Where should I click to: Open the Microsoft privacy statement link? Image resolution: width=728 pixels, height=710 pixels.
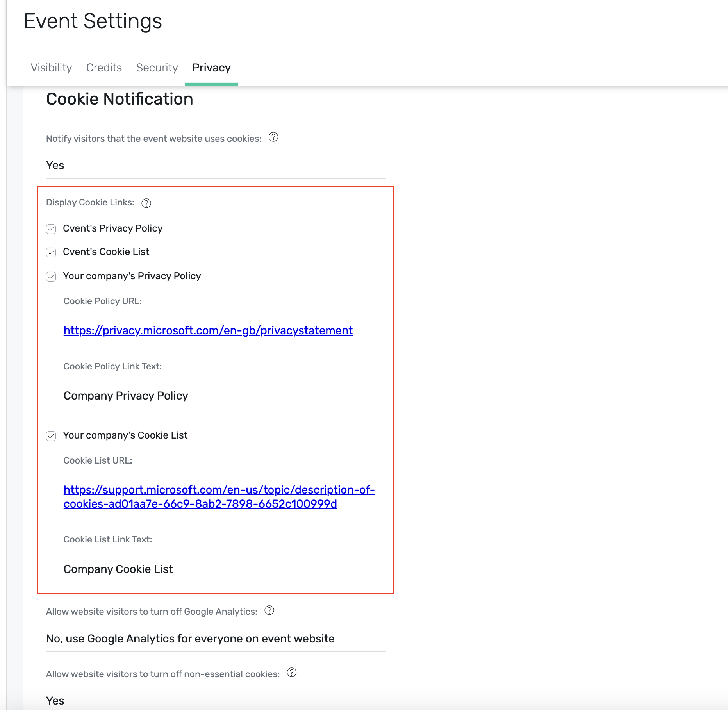pyautogui.click(x=208, y=330)
